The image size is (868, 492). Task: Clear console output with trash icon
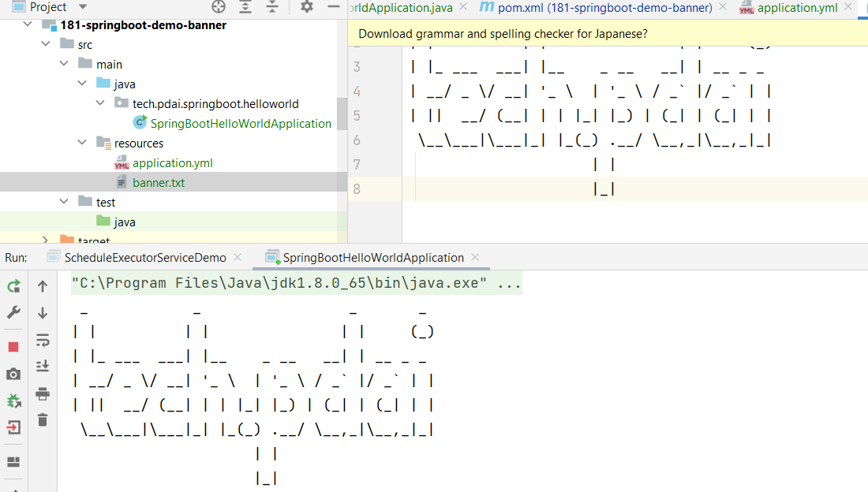43,420
